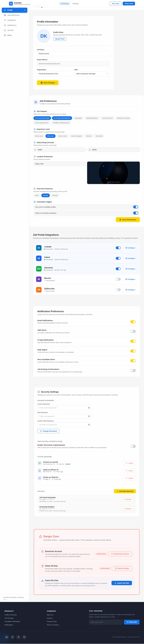The image size is (144, 644).
Task: Click the Post a Job button
Action: click(129, 4)
